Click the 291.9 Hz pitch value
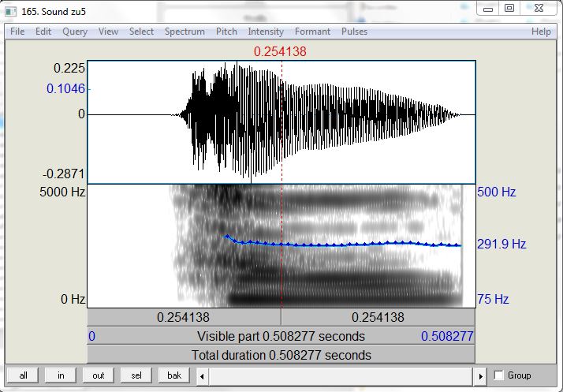The height and width of the screenshot is (392, 563). pyautogui.click(x=501, y=245)
